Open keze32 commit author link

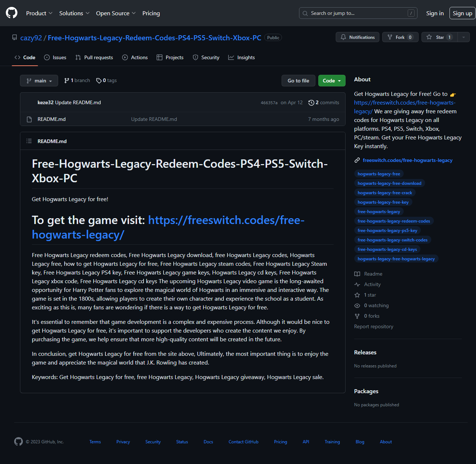coord(45,102)
